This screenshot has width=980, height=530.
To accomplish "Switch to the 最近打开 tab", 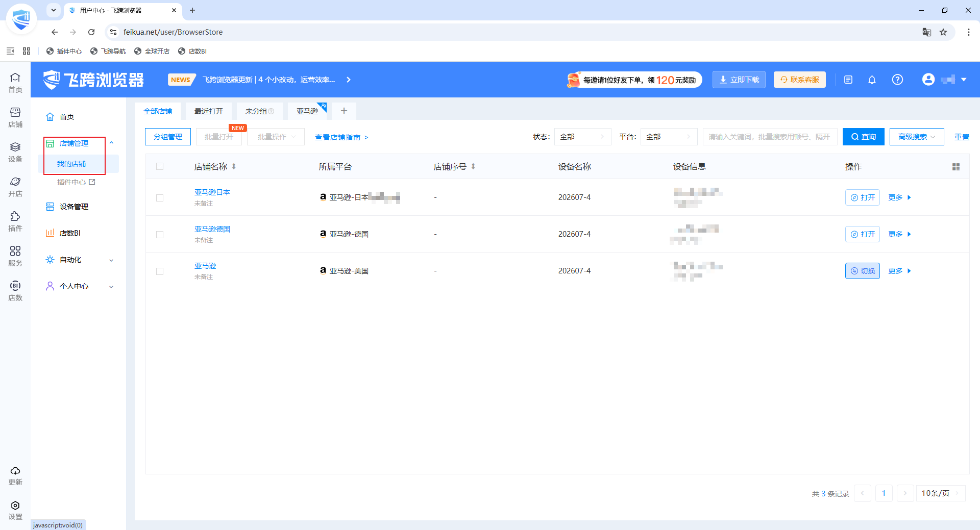I will (209, 111).
